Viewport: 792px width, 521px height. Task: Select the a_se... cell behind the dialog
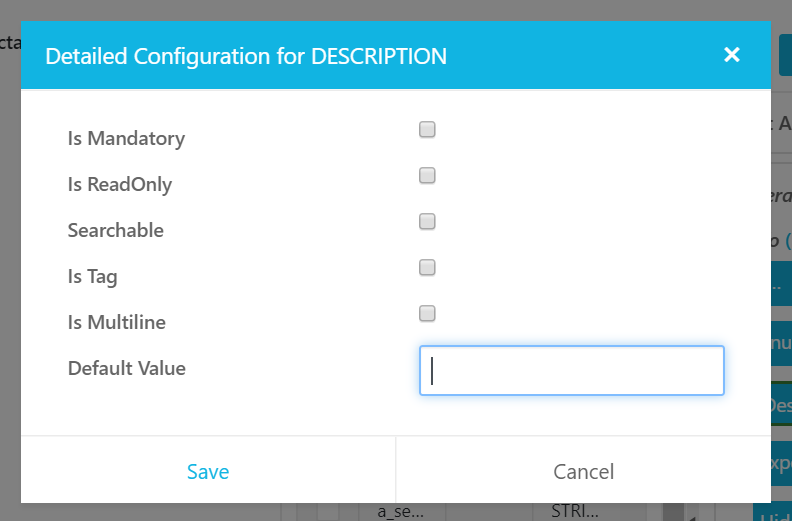click(400, 512)
